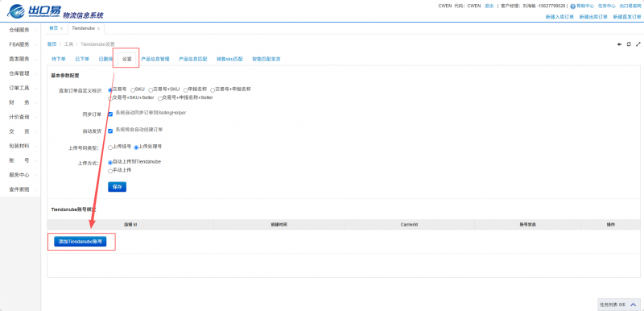Select the 交易号 radio option
Image resolution: width=644 pixels, height=311 pixels.
(110, 90)
